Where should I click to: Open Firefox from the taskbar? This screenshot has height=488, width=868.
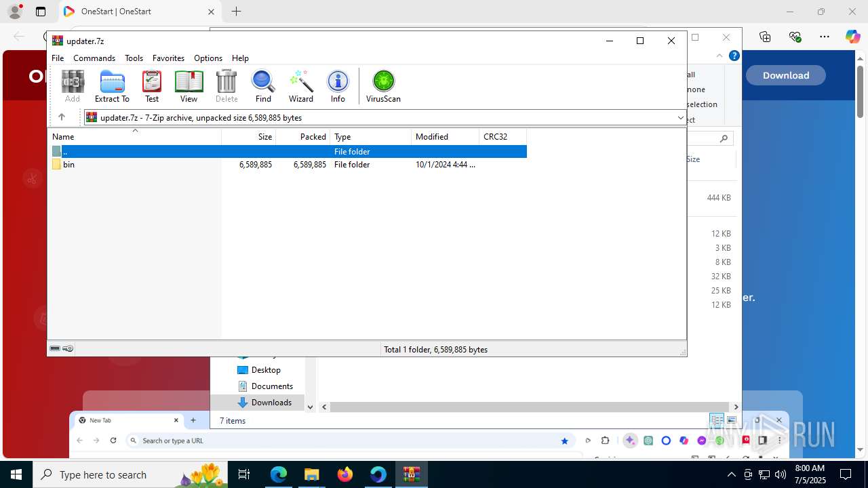point(345,474)
